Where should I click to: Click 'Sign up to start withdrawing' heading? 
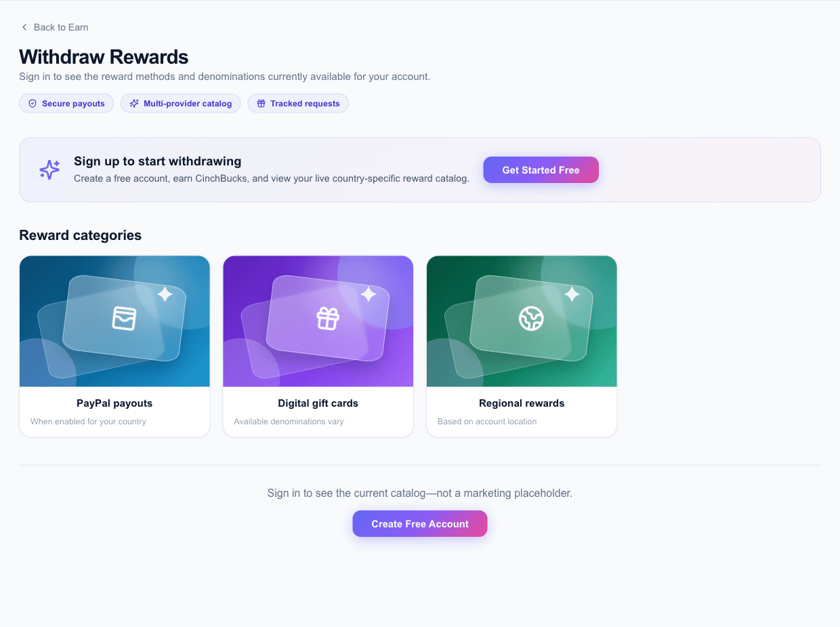click(x=158, y=161)
